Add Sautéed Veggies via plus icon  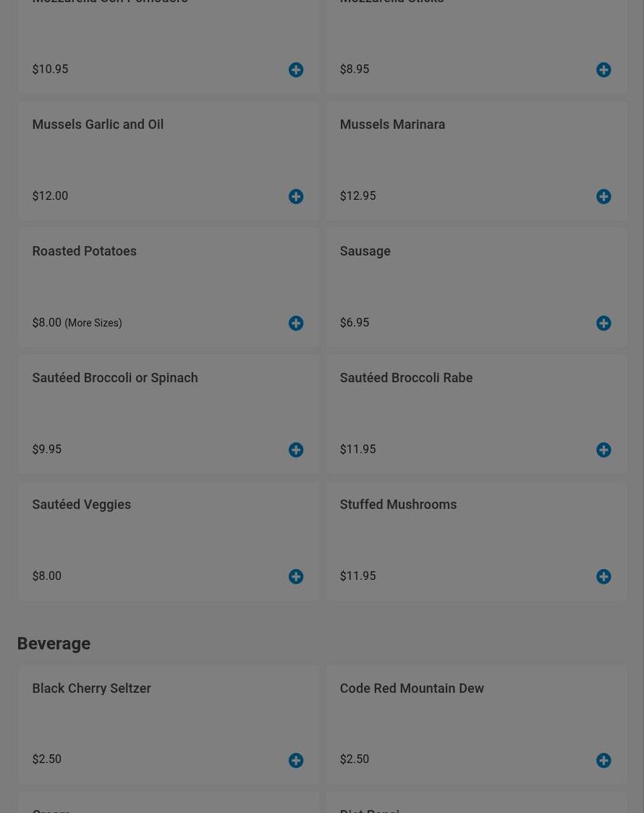(x=296, y=576)
